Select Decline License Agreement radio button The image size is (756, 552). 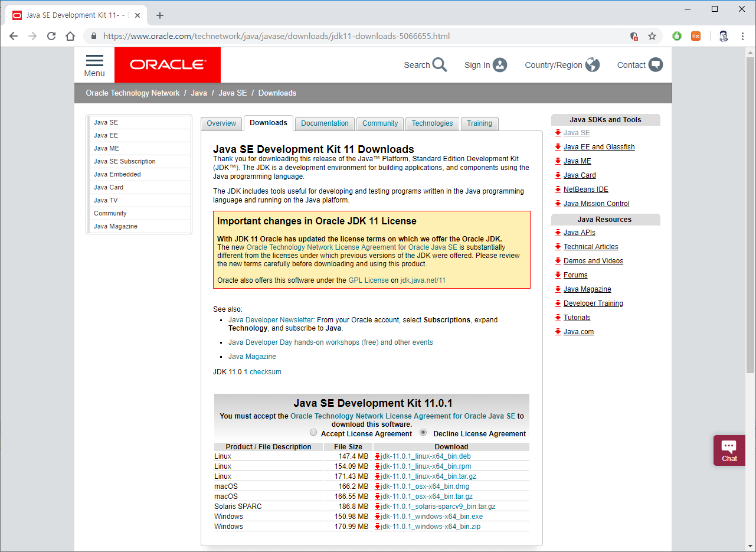click(423, 432)
